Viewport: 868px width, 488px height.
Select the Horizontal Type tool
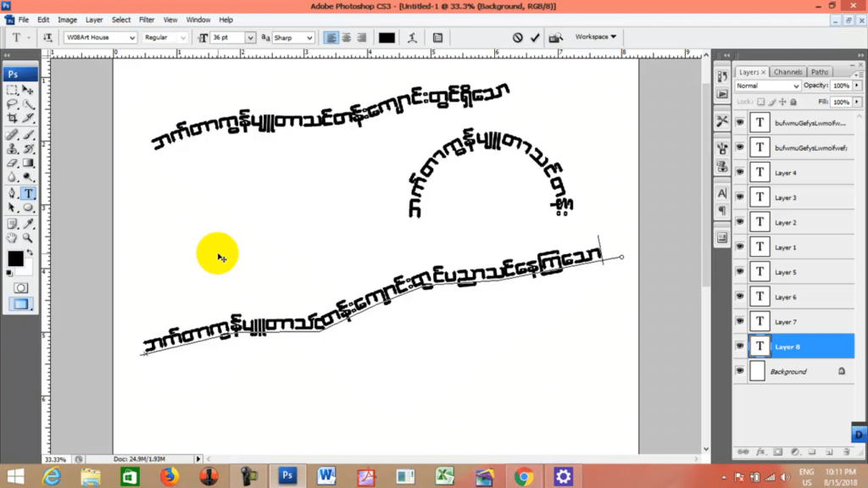28,193
